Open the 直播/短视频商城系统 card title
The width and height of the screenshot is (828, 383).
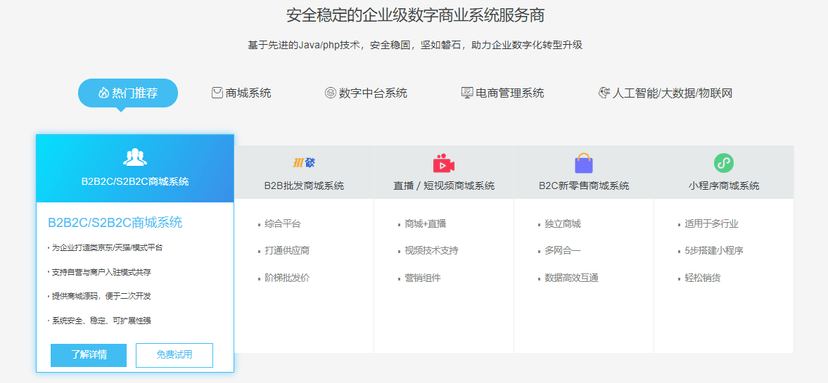tap(444, 186)
